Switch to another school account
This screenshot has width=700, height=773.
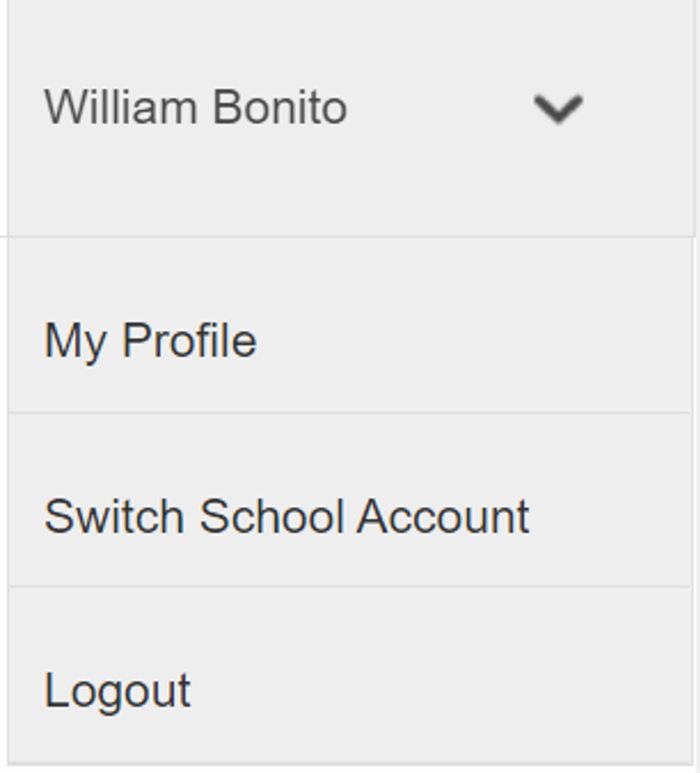click(287, 516)
